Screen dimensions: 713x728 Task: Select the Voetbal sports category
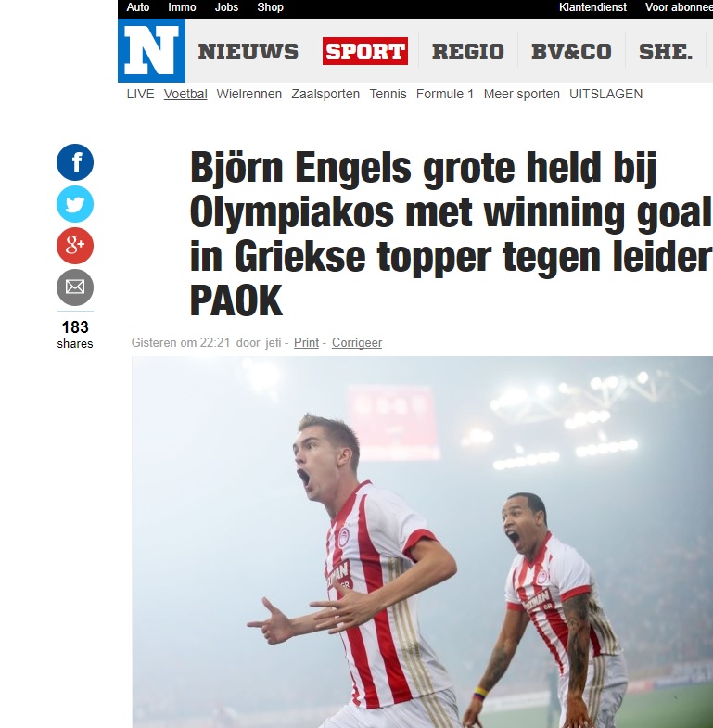185,94
